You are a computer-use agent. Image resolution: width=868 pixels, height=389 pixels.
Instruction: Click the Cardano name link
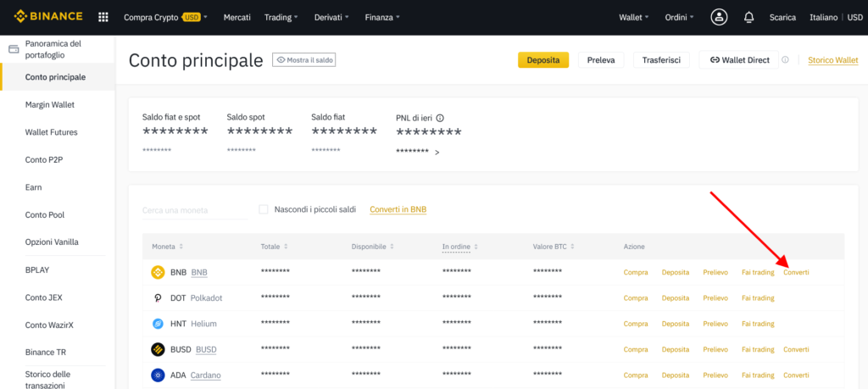(205, 375)
